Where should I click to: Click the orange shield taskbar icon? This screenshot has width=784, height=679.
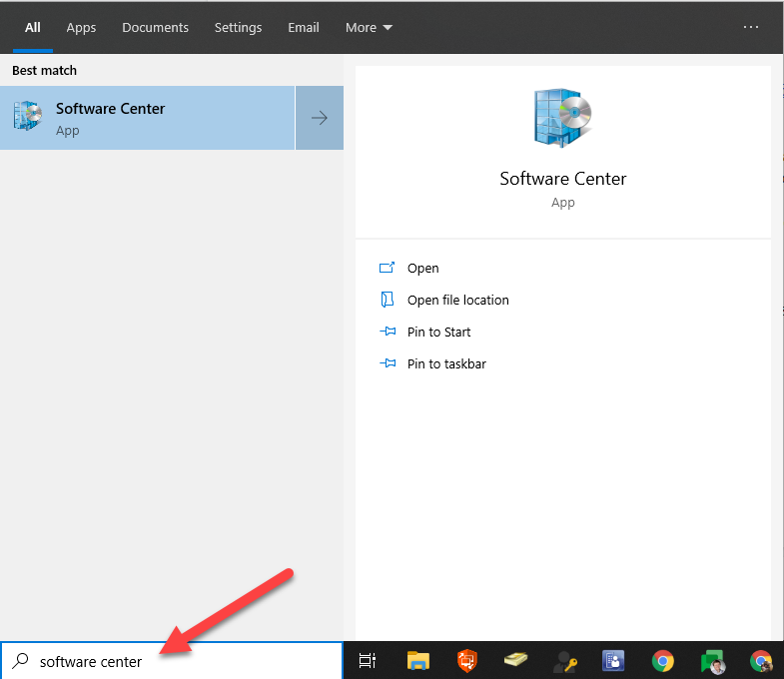tap(466, 661)
